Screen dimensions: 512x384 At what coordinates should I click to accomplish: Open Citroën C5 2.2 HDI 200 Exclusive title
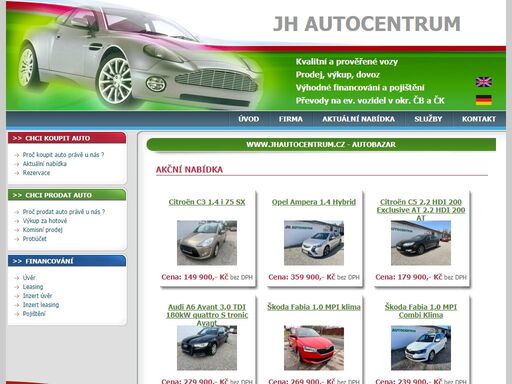421,210
